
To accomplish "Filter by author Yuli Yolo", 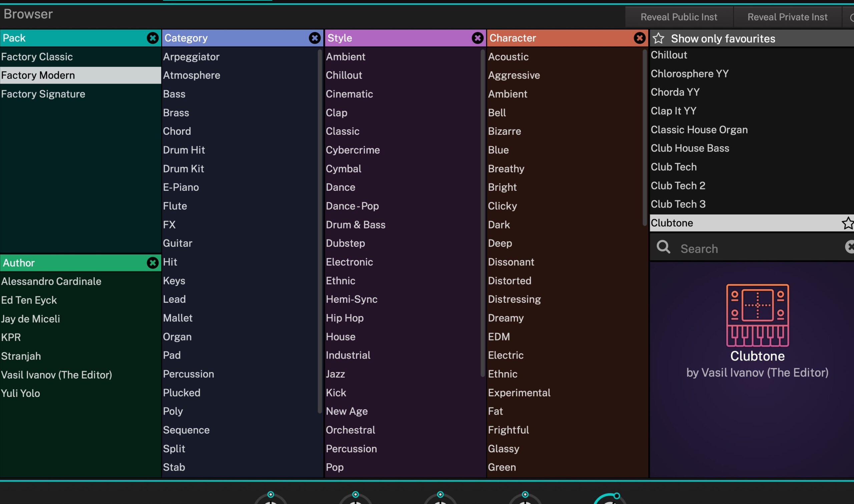I will pyautogui.click(x=21, y=393).
